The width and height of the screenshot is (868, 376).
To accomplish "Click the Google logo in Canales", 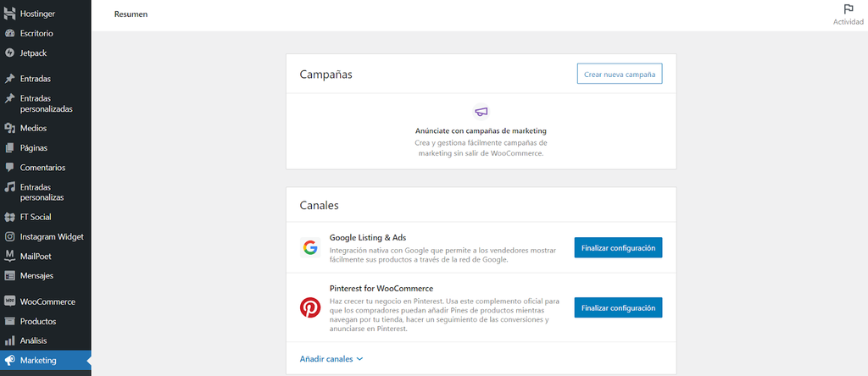I will pos(310,248).
